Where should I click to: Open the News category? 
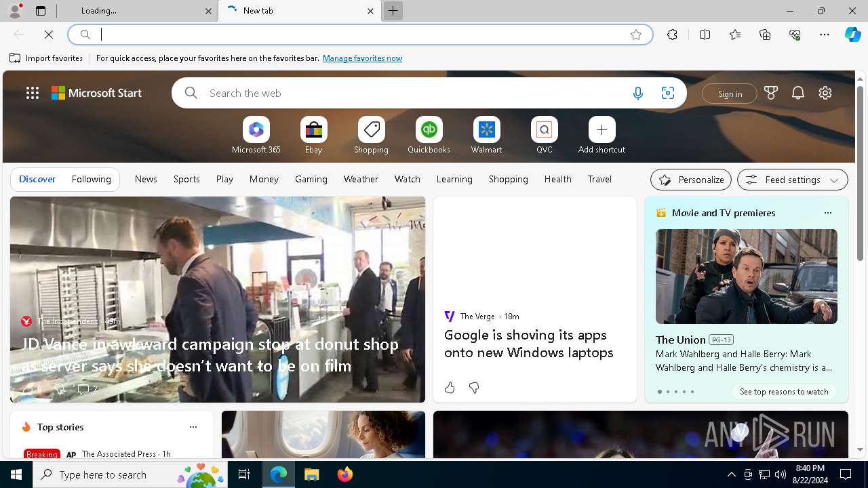point(146,179)
